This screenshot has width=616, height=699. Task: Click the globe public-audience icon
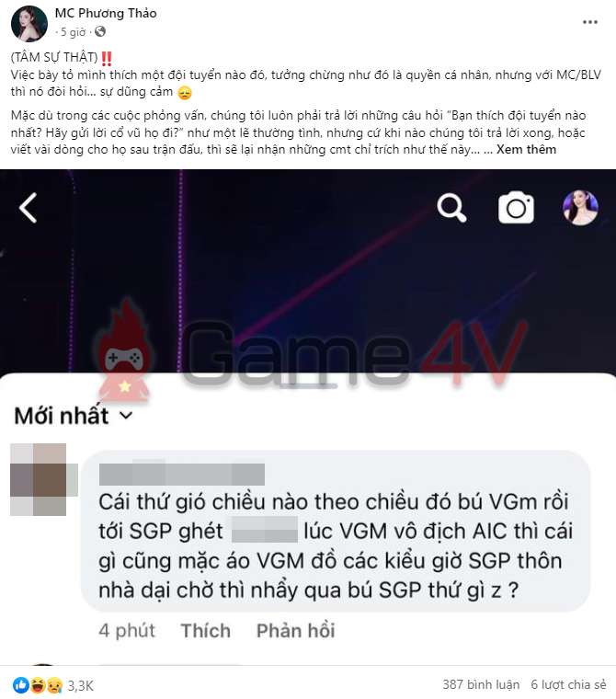(100, 31)
